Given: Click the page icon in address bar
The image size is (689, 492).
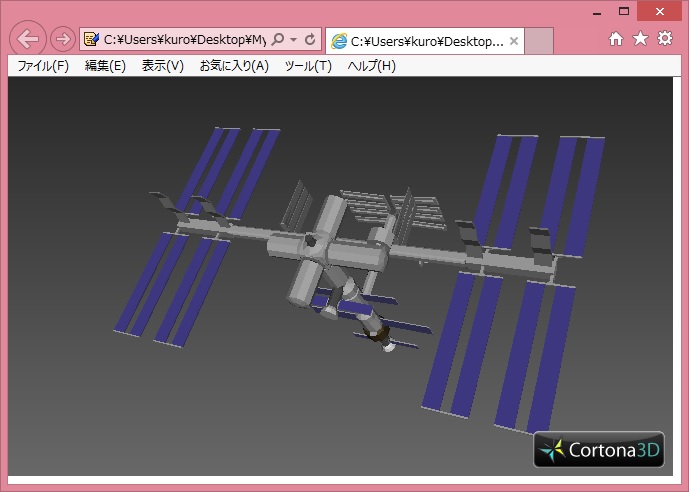Looking at the screenshot, I should pyautogui.click(x=92, y=40).
